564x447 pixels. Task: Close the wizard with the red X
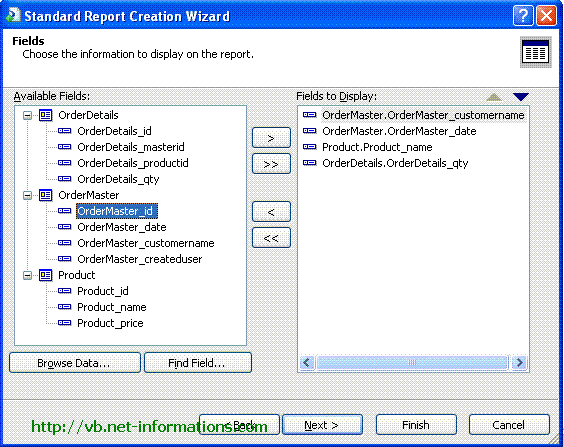[x=546, y=15]
